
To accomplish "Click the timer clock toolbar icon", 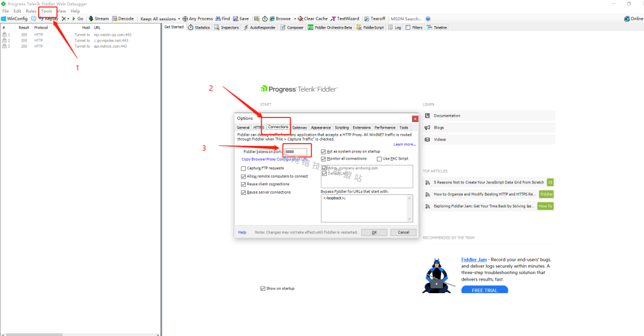I will click(265, 19).
